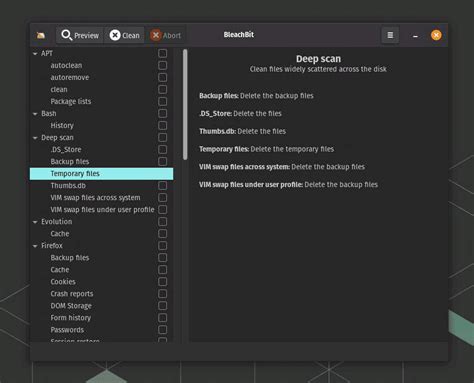Click the Deep scan heading text
The height and width of the screenshot is (383, 474).
coord(318,59)
